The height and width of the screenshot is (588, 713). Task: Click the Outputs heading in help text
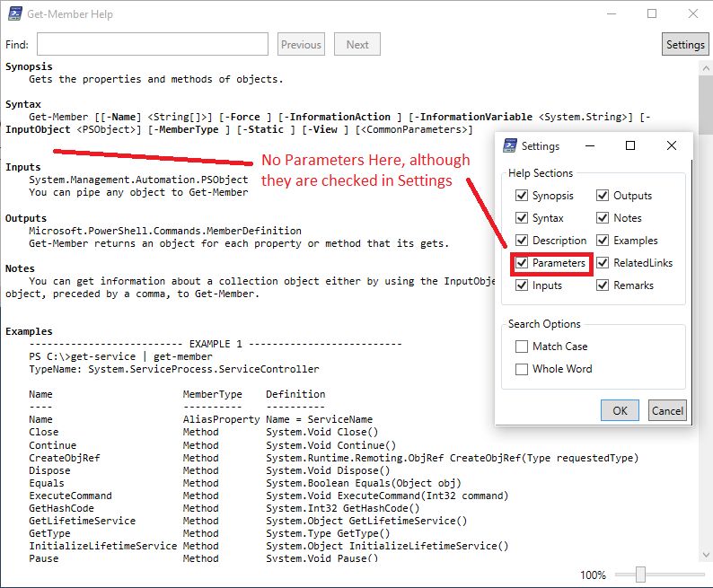26,217
